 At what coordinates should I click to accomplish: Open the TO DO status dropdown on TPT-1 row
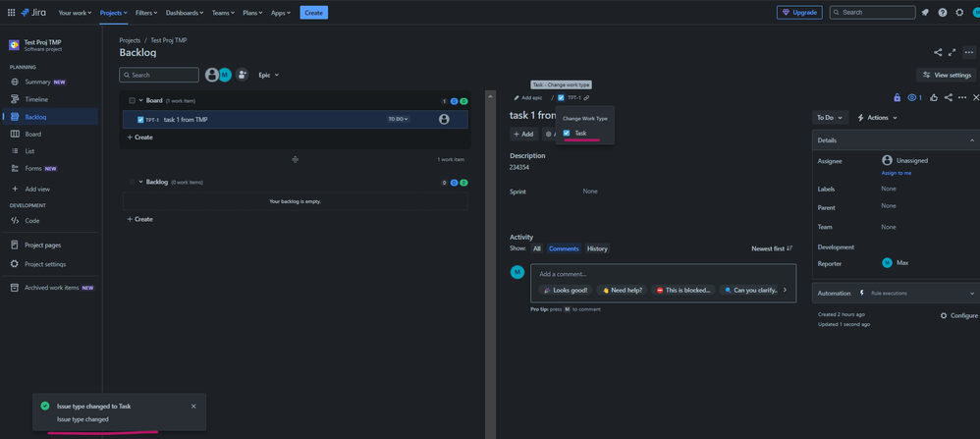[398, 119]
